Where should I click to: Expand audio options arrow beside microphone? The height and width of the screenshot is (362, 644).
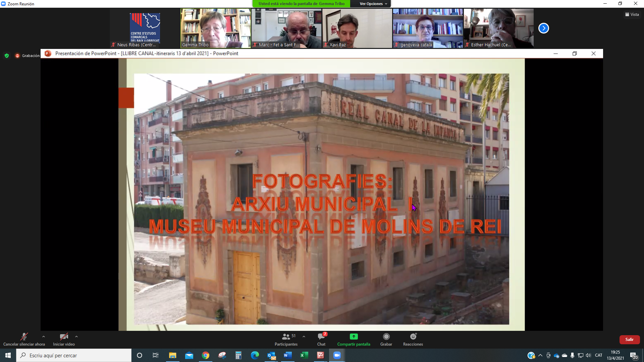click(x=44, y=337)
